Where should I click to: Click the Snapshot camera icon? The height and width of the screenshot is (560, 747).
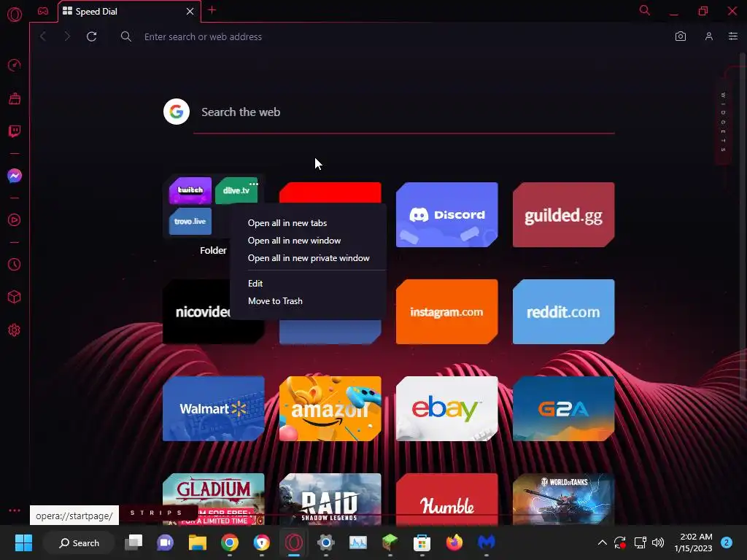[681, 36]
